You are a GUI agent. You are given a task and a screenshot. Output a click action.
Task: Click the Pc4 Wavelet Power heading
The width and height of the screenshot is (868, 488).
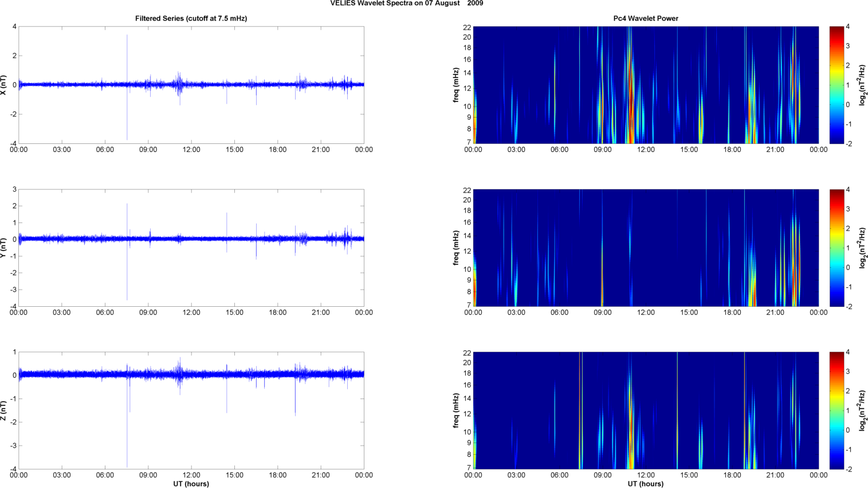coord(645,18)
